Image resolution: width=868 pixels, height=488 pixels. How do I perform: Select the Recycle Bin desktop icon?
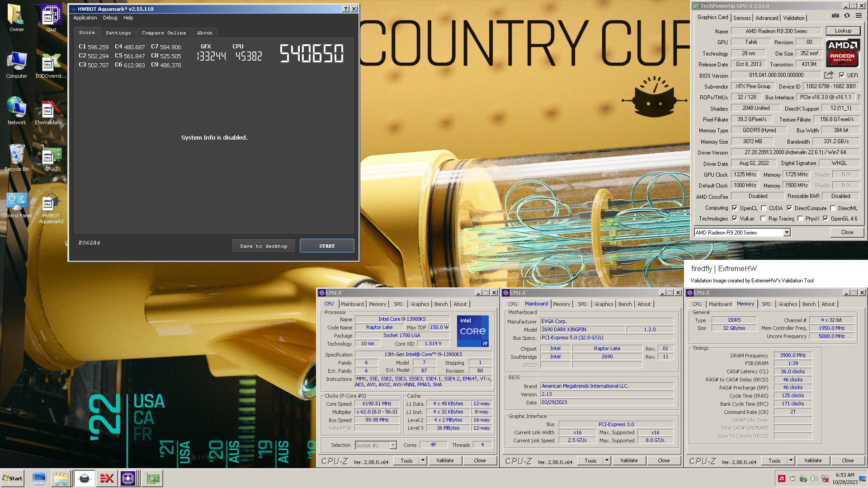coord(17,158)
